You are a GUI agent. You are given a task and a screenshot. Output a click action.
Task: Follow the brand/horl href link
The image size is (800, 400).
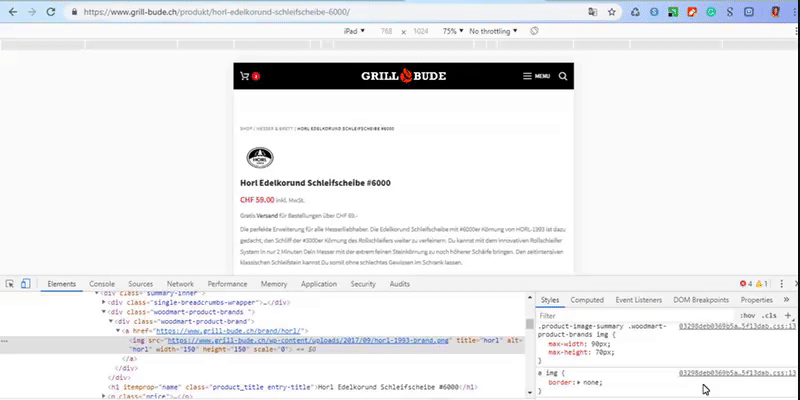click(230, 331)
